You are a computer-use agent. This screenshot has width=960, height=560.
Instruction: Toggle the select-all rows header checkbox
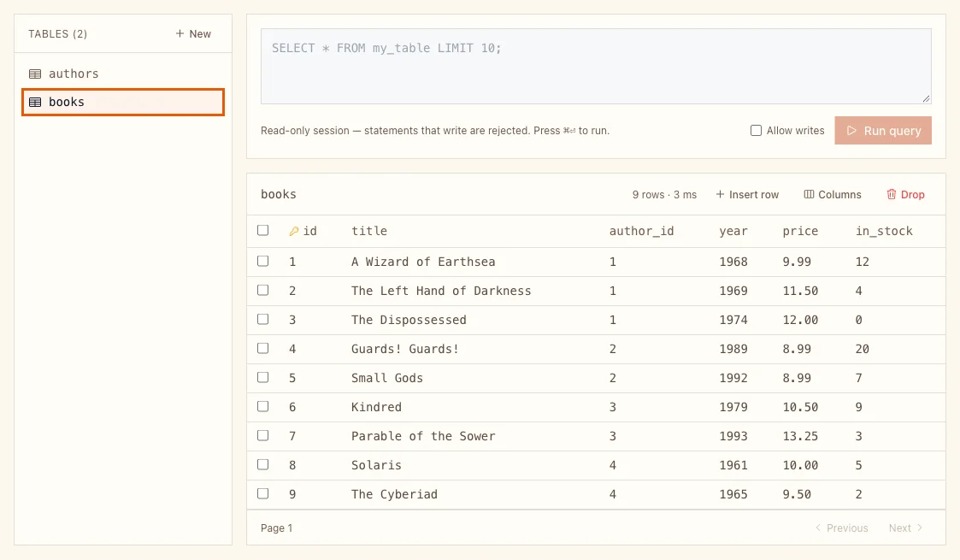tap(262, 230)
